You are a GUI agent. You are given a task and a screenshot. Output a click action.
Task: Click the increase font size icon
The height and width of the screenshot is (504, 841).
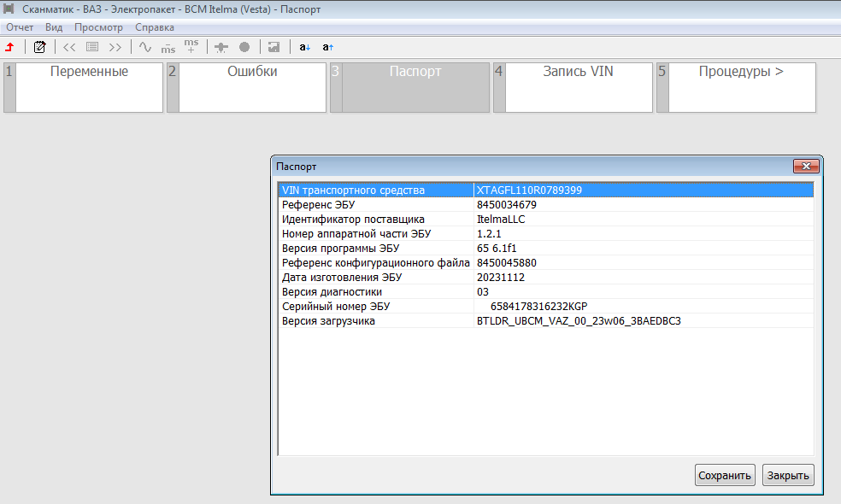[327, 47]
